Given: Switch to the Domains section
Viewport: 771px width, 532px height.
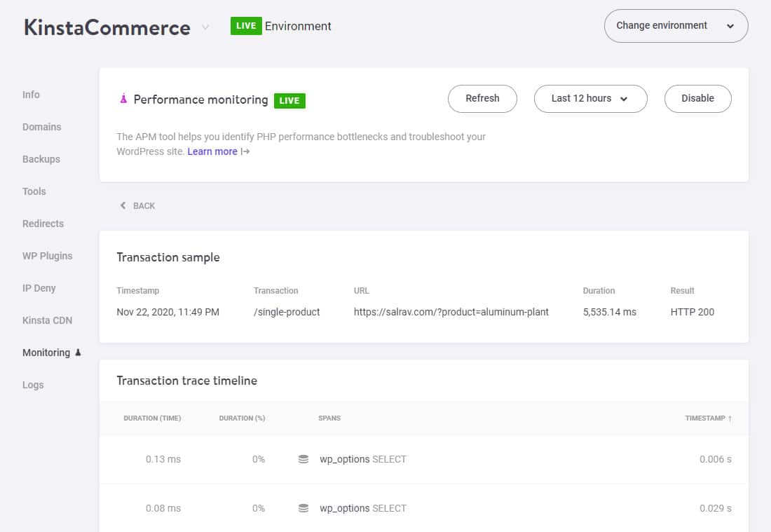Looking at the screenshot, I should click(x=42, y=127).
